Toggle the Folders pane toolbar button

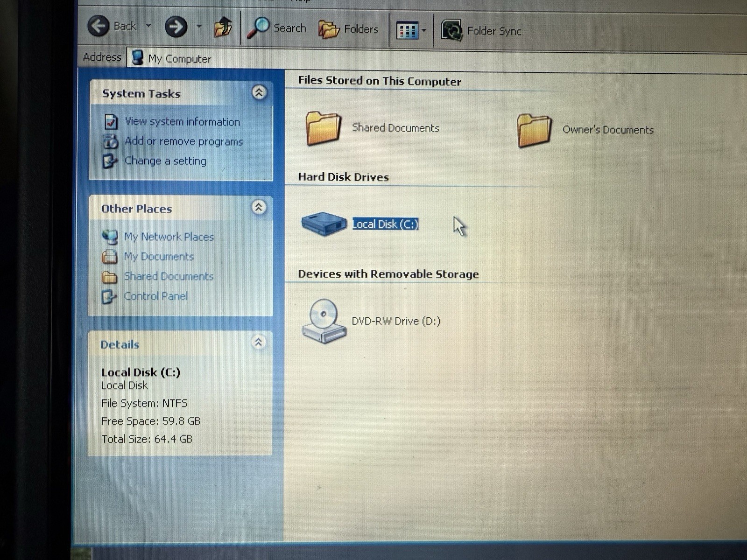pyautogui.click(x=348, y=29)
